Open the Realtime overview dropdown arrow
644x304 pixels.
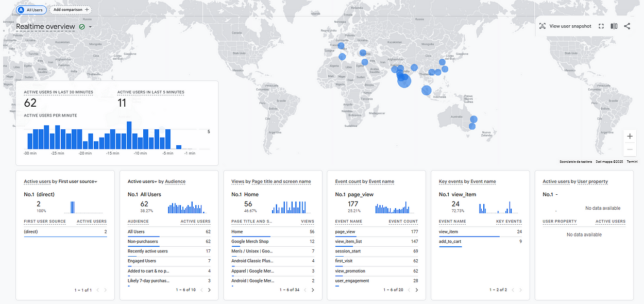pyautogui.click(x=91, y=27)
